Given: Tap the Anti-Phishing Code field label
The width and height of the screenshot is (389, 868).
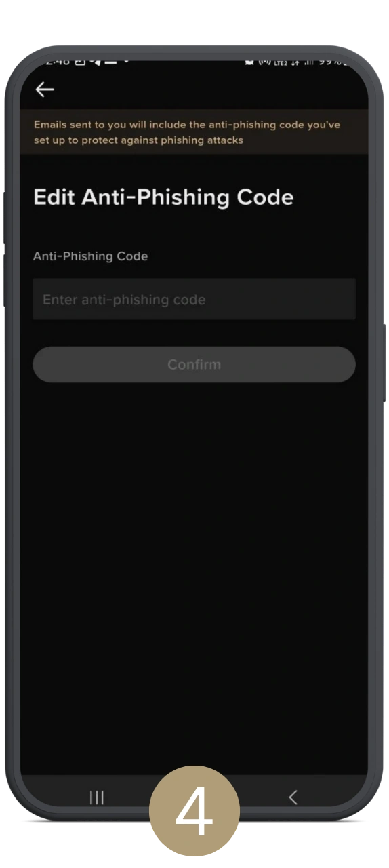Looking at the screenshot, I should click(91, 256).
